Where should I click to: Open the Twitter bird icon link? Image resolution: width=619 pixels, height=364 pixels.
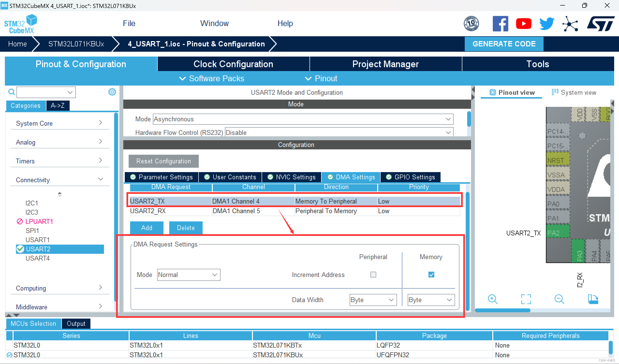tap(546, 24)
